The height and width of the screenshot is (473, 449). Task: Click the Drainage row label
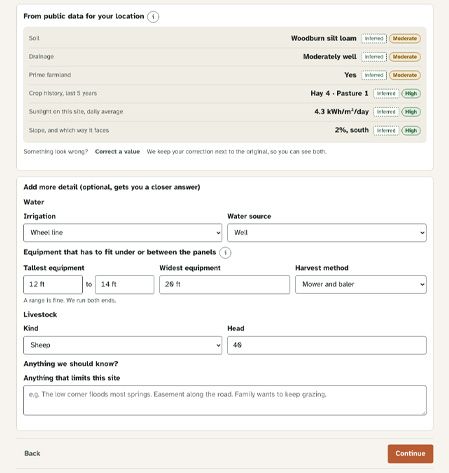[x=41, y=57]
